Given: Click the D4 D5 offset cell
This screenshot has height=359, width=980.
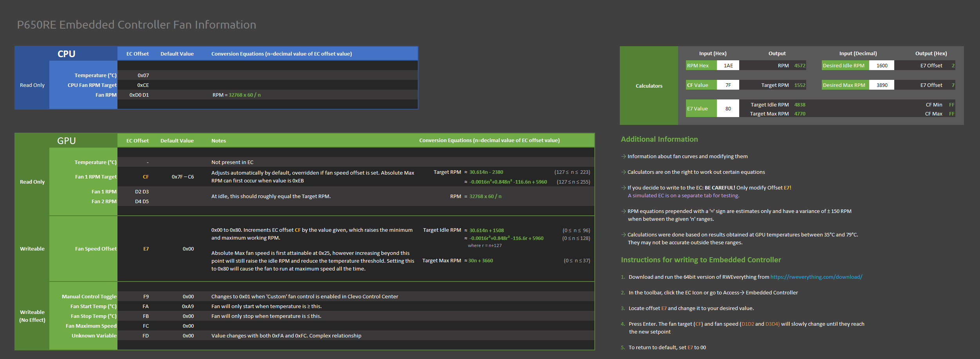Looking at the screenshot, I should pyautogui.click(x=142, y=201).
